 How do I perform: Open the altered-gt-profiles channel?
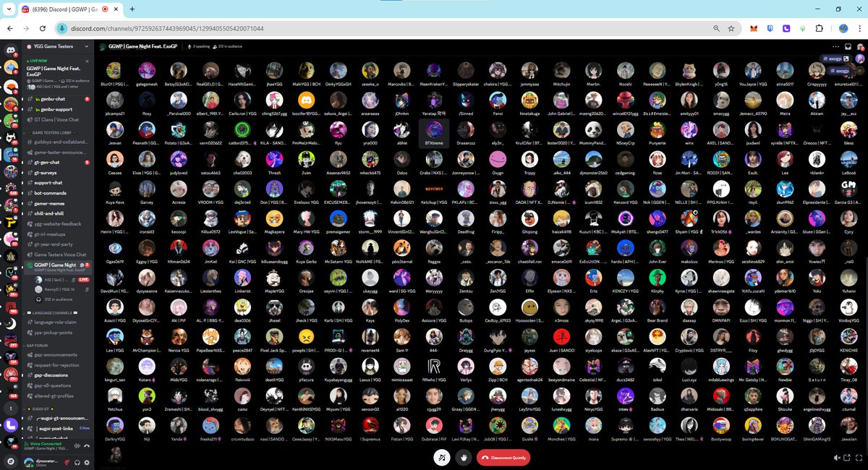(x=59, y=396)
